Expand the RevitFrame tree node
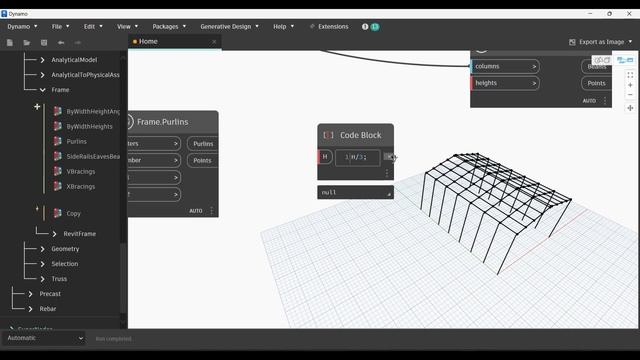Image resolution: width=640 pixels, height=360 pixels. click(54, 234)
